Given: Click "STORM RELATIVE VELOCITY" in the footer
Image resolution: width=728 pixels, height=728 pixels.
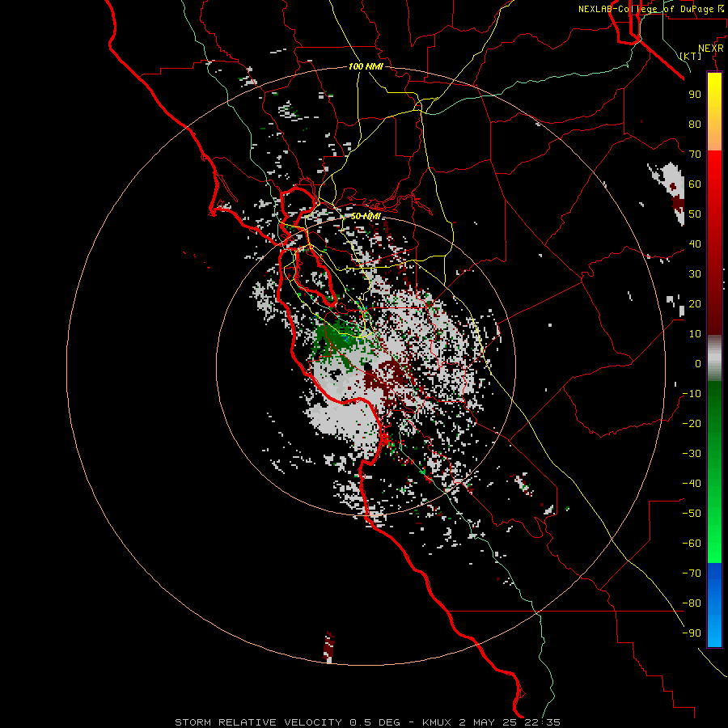Looking at the screenshot, I should point(259,722).
